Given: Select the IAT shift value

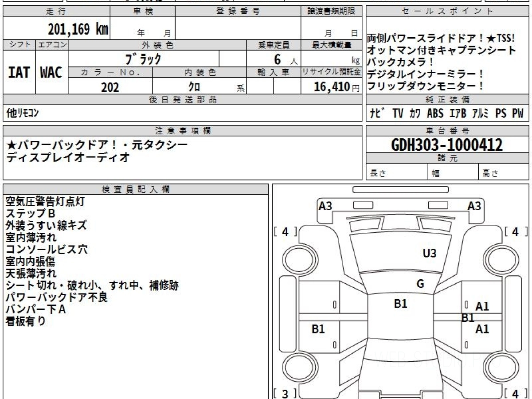Looking at the screenshot, I should point(19,72).
